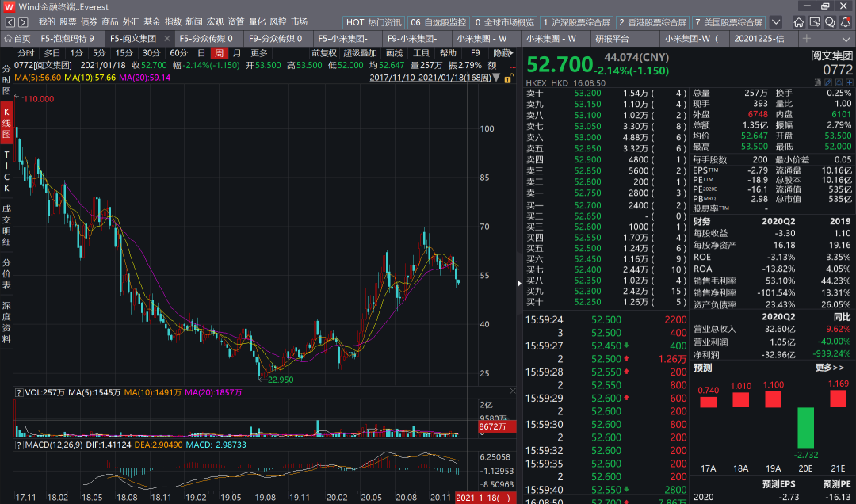Viewport: 856px width, 504px height.
Task: Switch to F9-分众传媒 tab
Action: coord(275,39)
